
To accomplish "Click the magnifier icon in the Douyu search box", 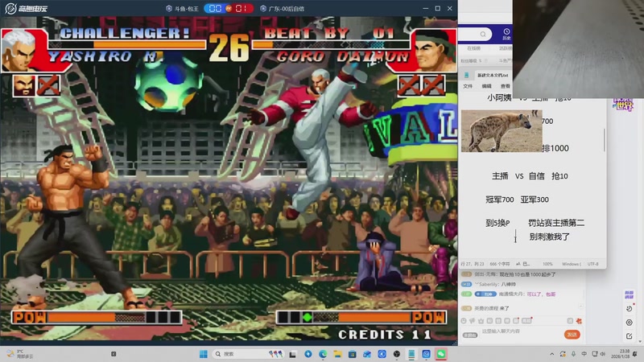I will tap(483, 34).
